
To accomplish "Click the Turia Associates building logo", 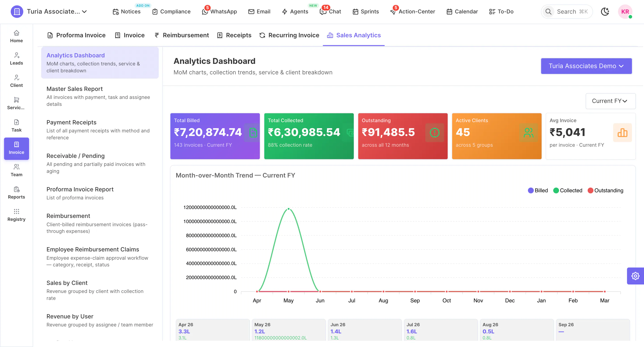I will click(17, 11).
